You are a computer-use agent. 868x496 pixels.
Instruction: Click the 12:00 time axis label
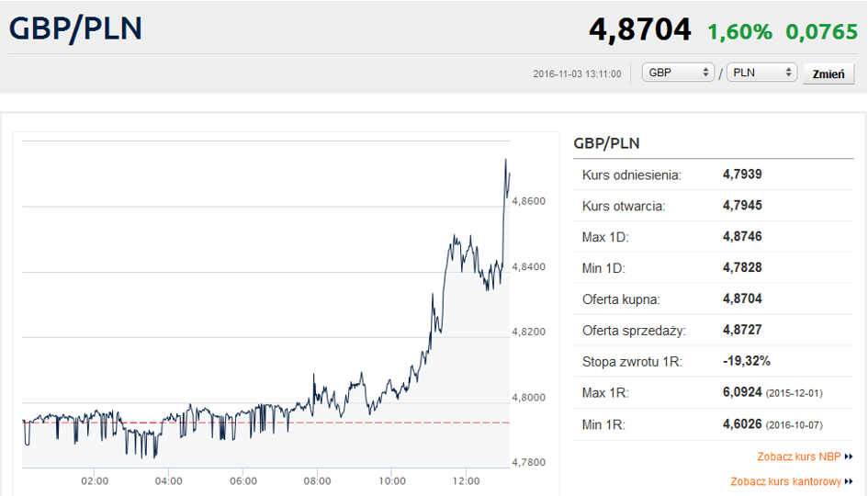[x=466, y=481]
